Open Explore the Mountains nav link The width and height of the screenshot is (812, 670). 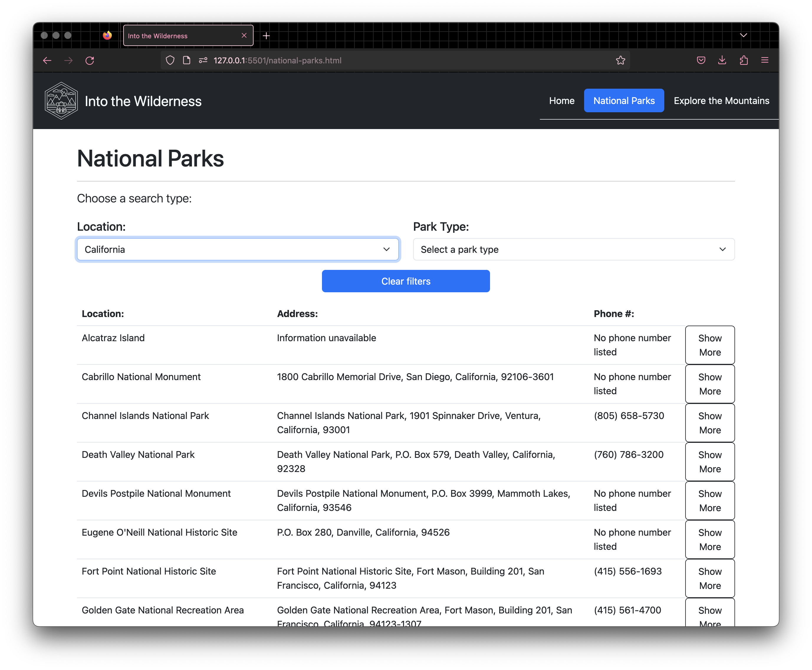[721, 101]
